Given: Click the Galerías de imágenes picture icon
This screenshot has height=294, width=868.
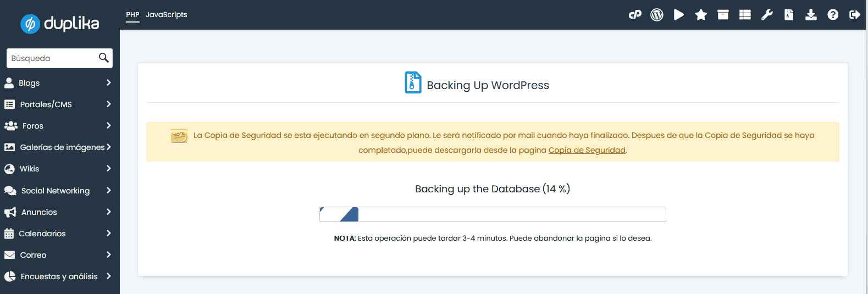Looking at the screenshot, I should tap(9, 147).
